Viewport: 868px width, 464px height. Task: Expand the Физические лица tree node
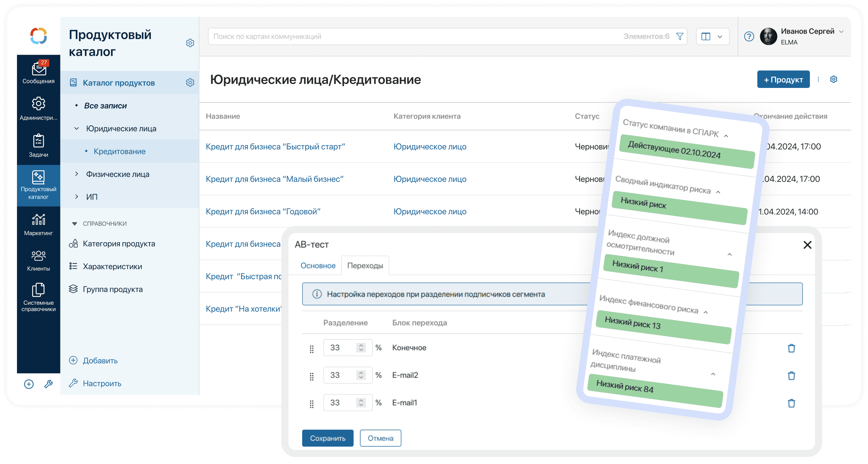77,174
